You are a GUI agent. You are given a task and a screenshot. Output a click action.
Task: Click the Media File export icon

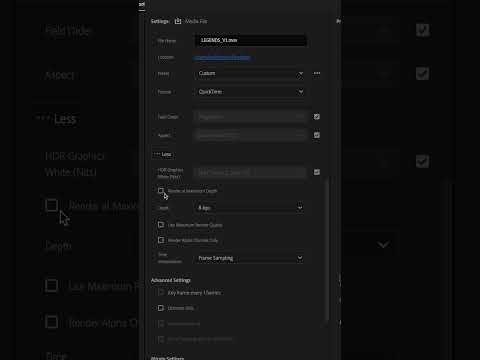point(178,21)
